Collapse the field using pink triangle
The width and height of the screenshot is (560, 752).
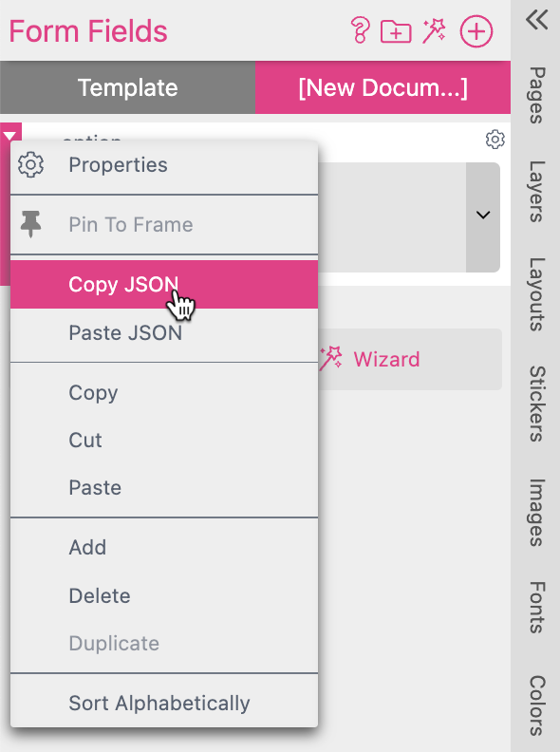click(9, 136)
